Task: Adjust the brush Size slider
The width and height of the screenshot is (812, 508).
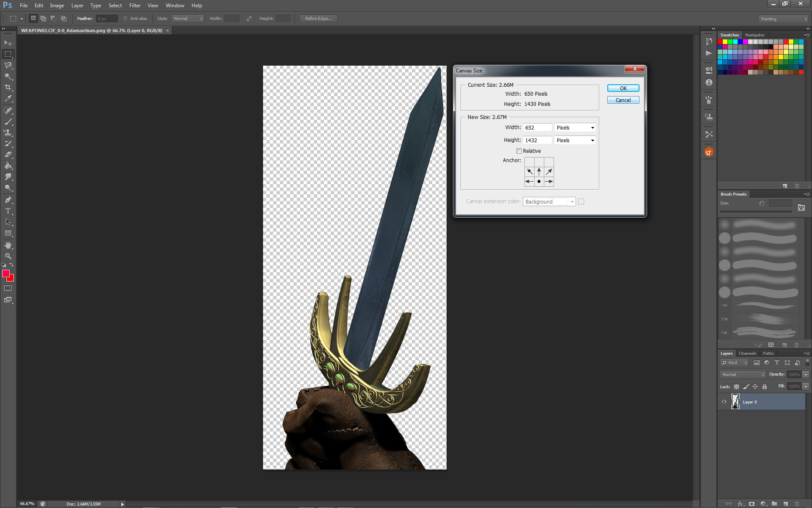Action: [756, 212]
